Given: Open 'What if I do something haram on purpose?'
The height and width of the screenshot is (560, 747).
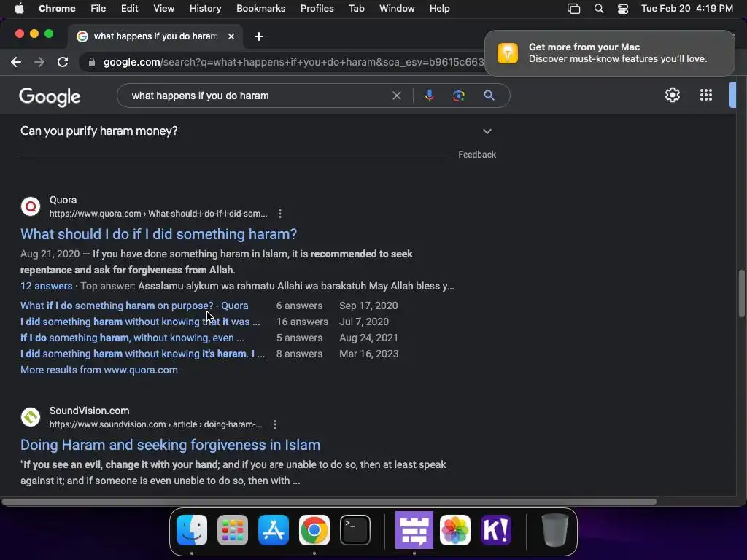Looking at the screenshot, I should point(134,306).
